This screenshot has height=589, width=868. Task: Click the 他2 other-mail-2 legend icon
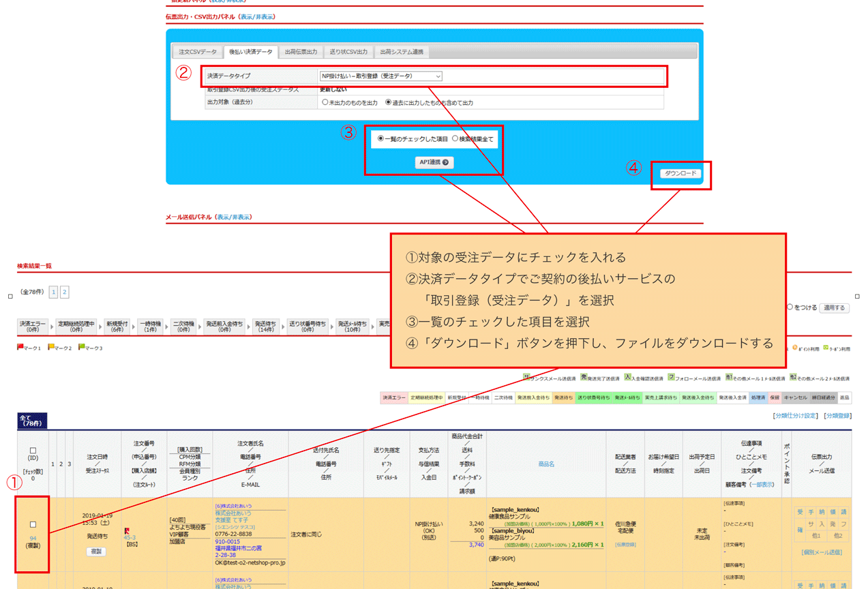(x=793, y=377)
